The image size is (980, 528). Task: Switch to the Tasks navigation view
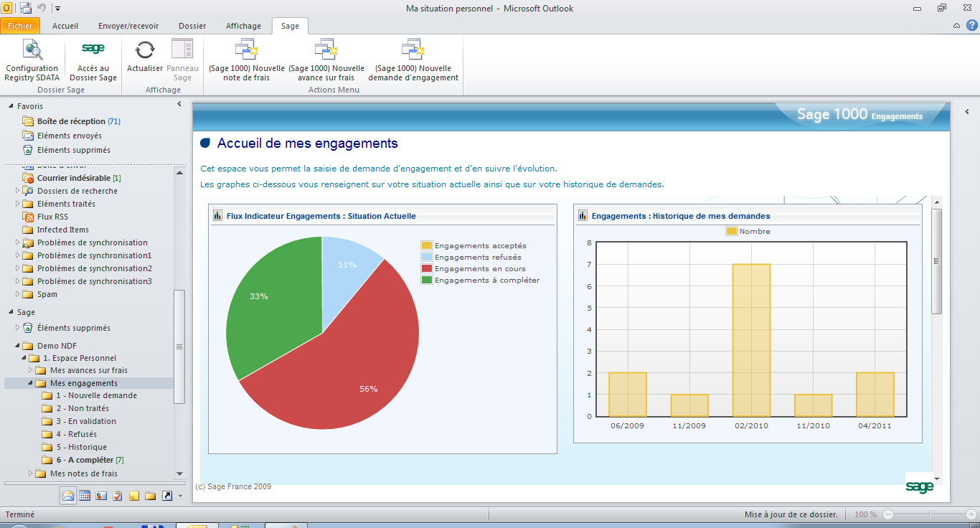118,495
